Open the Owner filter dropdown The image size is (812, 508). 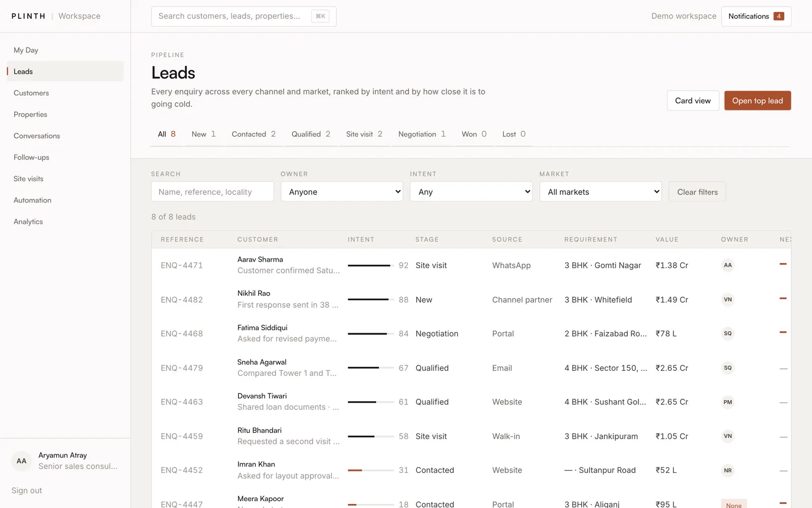click(x=342, y=192)
